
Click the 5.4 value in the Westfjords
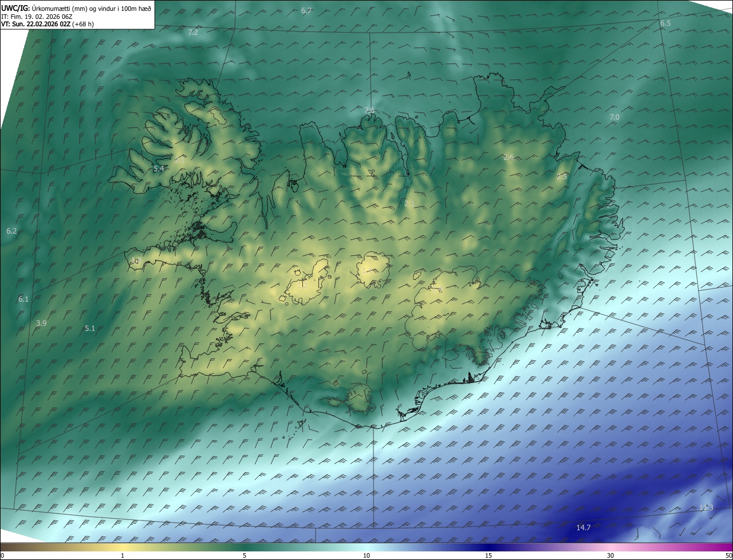tap(159, 169)
